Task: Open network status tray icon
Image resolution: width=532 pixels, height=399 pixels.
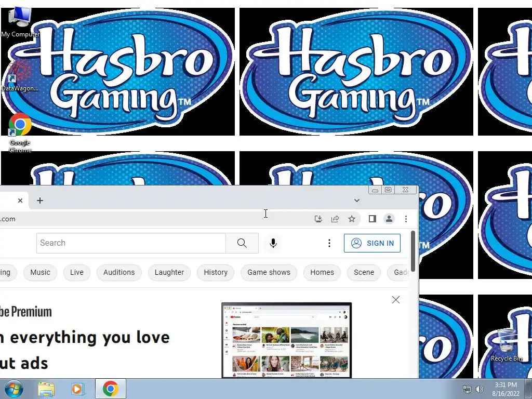Action: [467, 389]
